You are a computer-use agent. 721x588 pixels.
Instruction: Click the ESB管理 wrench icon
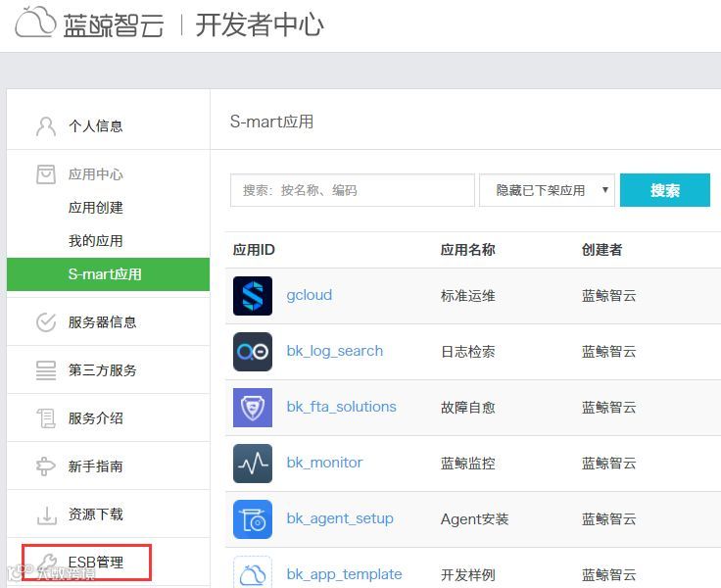pos(46,563)
